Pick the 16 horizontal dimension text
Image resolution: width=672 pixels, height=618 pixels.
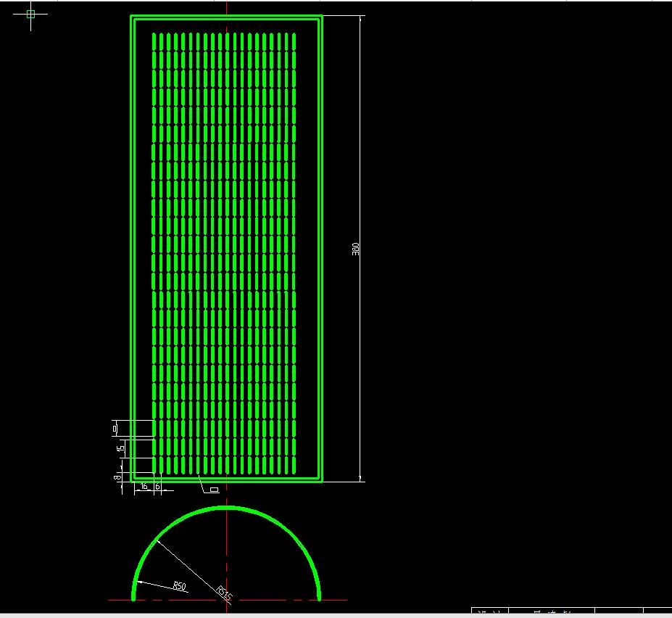[x=144, y=486]
